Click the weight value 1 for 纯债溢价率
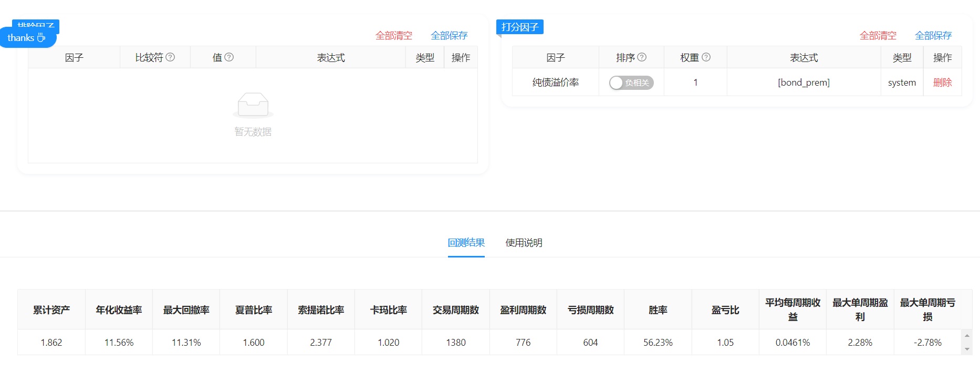The image size is (980, 371). coord(695,83)
